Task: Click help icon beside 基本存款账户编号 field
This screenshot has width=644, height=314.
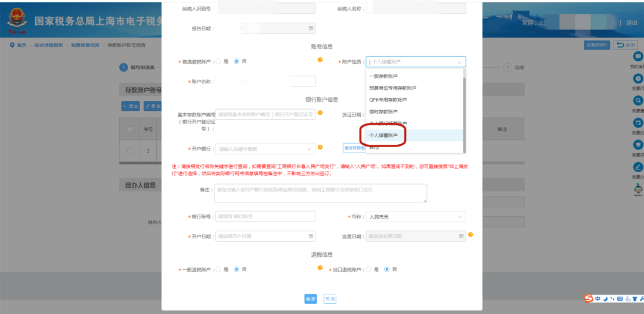Action: [320, 112]
